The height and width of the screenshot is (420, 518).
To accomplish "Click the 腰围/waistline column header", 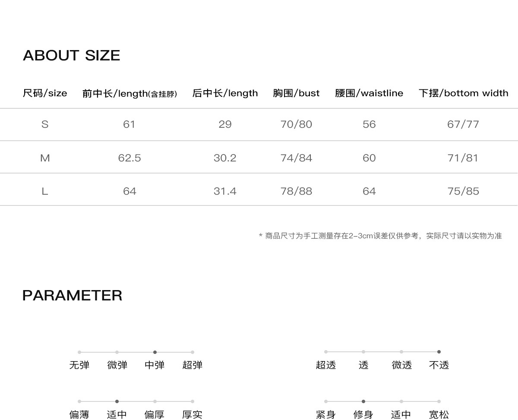I will click(x=369, y=93).
